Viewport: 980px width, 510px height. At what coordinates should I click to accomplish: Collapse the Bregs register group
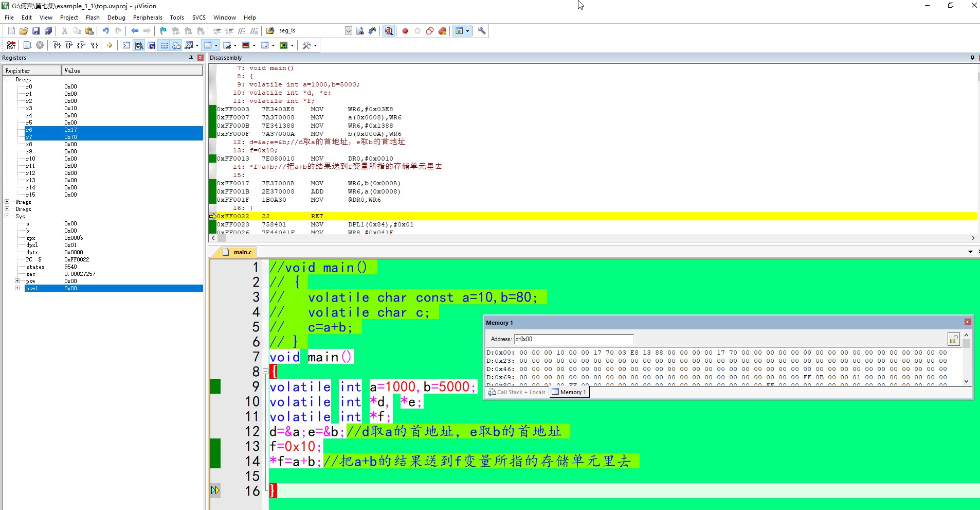[x=7, y=79]
